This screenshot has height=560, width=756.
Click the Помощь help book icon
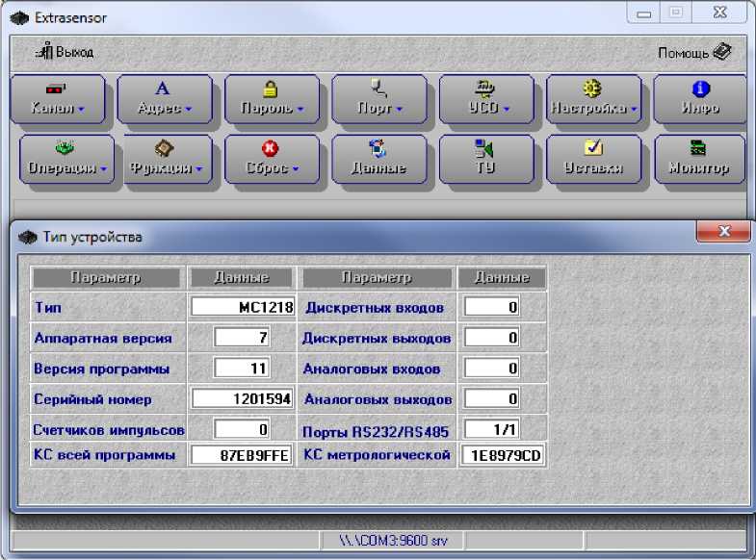[x=722, y=51]
